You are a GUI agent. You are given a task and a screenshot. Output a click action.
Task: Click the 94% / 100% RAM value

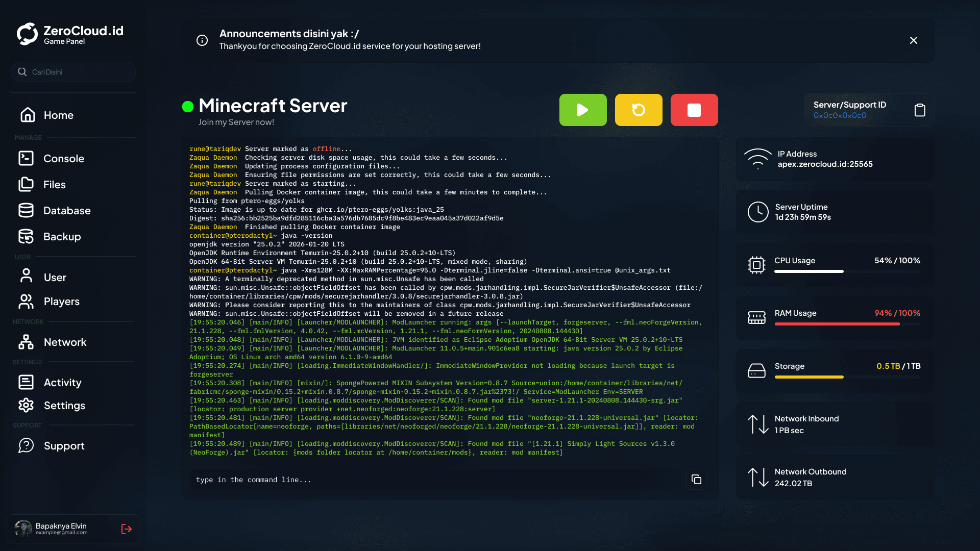(x=897, y=313)
